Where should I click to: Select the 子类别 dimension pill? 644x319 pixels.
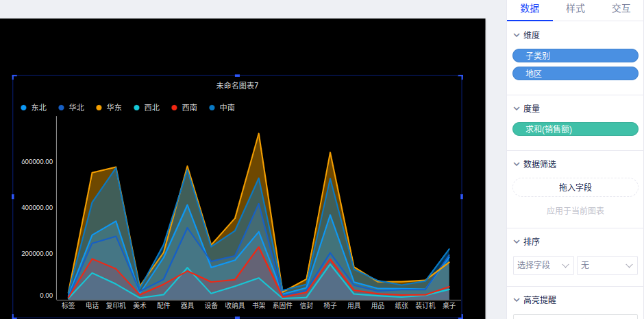pyautogui.click(x=575, y=56)
